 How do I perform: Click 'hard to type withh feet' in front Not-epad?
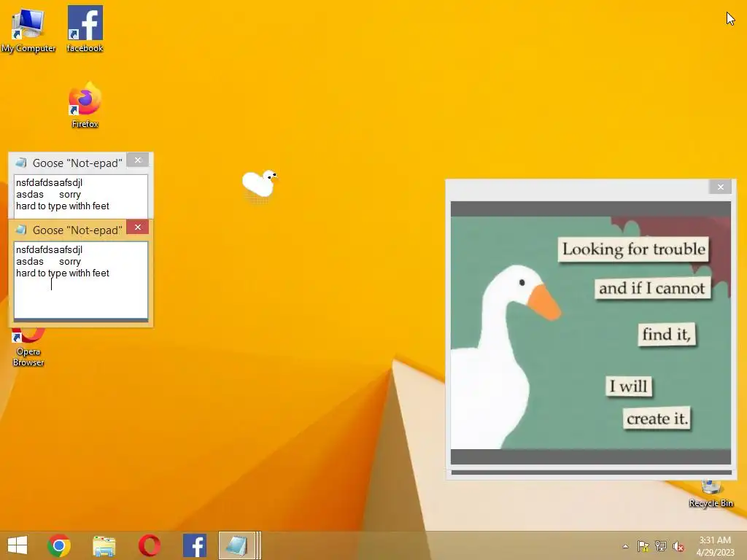point(63,273)
